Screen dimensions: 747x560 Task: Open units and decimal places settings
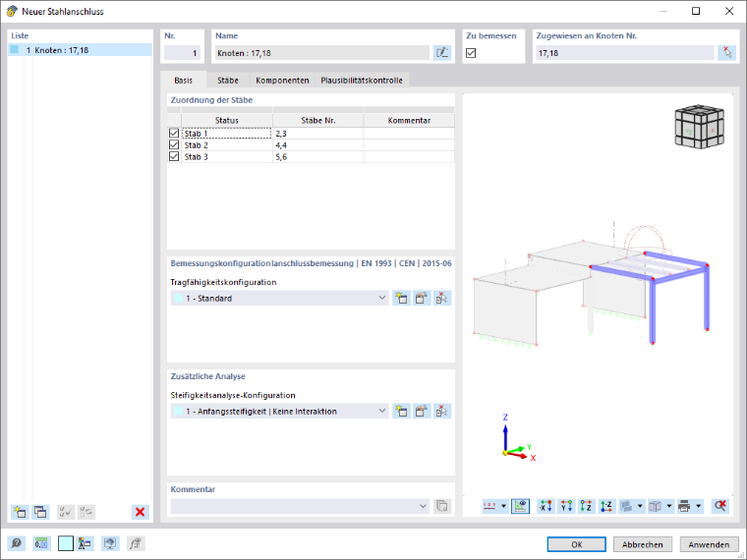tap(41, 543)
